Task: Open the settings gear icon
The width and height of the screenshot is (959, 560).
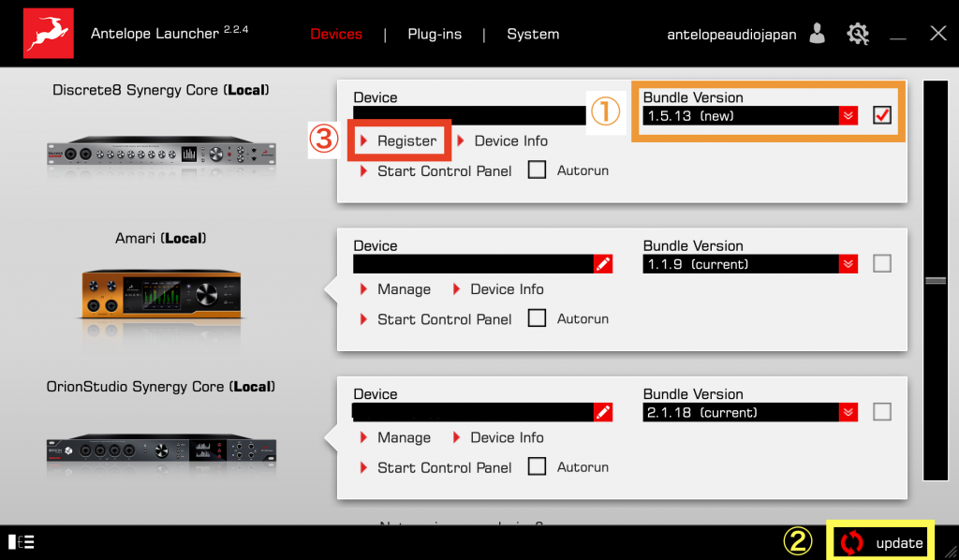Action: coord(858,34)
